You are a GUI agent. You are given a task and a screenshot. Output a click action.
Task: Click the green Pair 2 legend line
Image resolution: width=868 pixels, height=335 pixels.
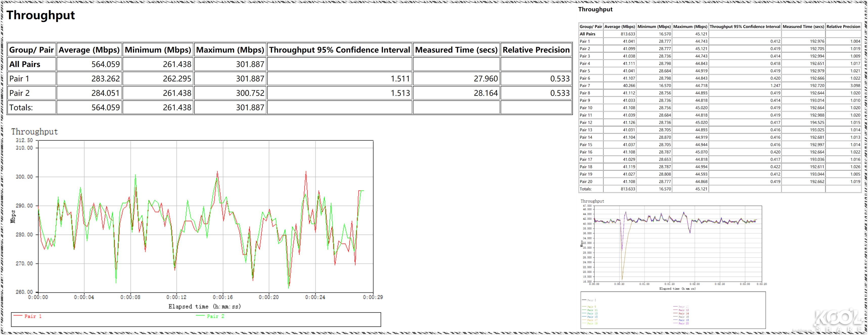point(200,316)
